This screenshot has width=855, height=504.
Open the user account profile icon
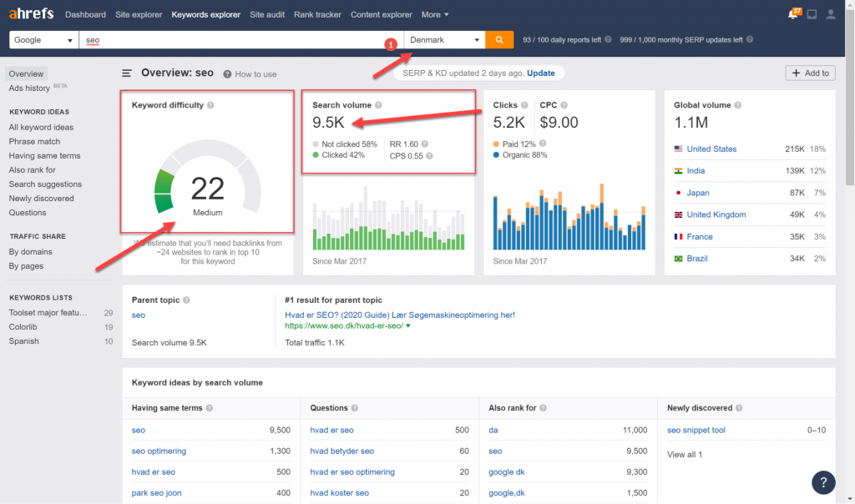click(x=831, y=15)
